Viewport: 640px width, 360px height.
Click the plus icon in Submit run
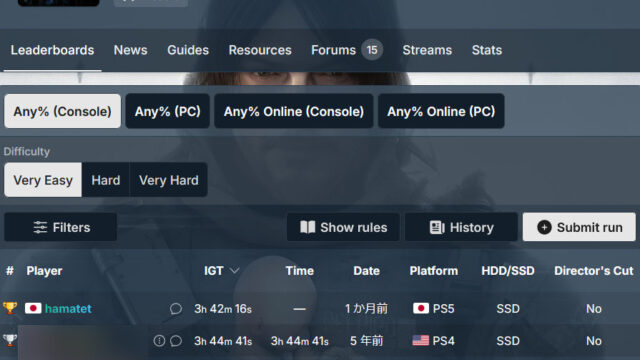point(544,227)
